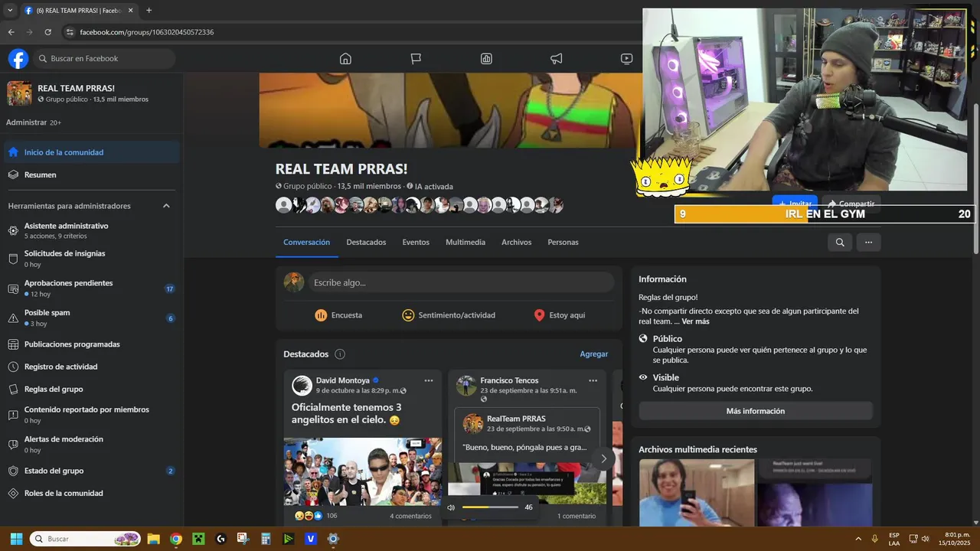The image size is (980, 551).
Task: Focus the Buscar en Facebook search box
Action: [104, 58]
